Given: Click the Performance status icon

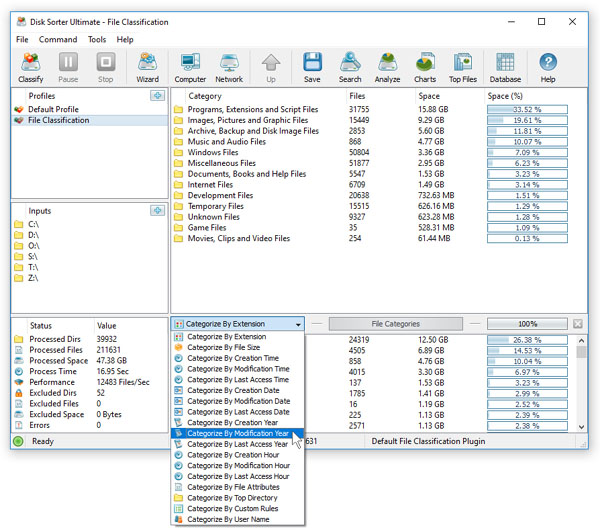Looking at the screenshot, I should coord(18,382).
